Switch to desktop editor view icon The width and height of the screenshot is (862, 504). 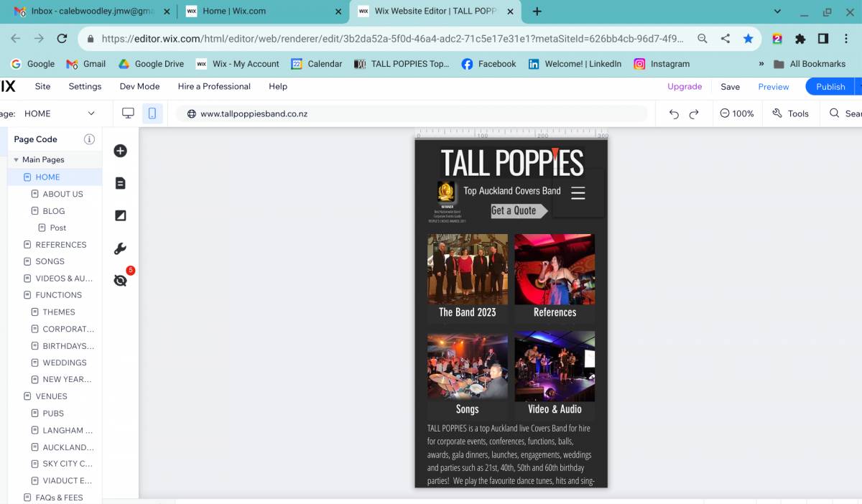click(x=129, y=113)
